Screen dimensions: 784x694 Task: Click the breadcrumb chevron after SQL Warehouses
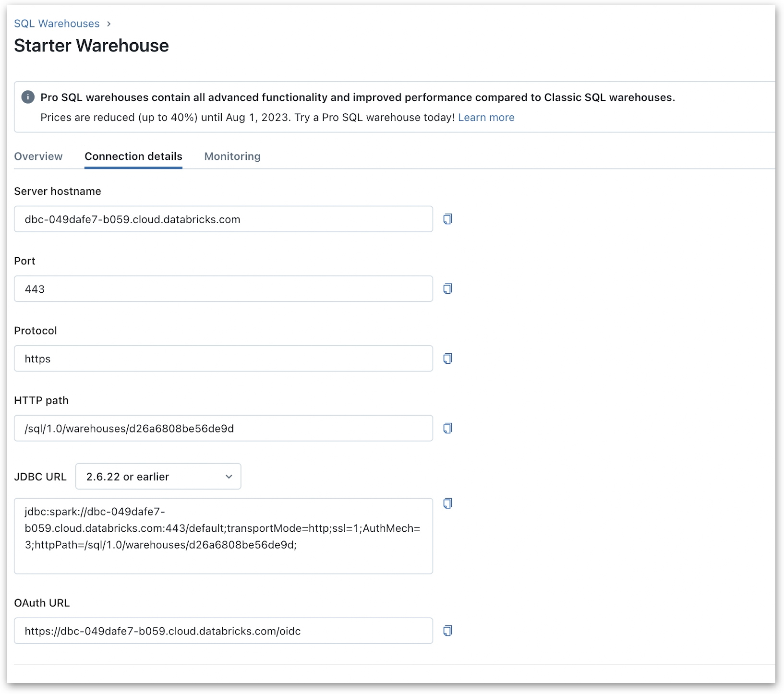point(109,24)
